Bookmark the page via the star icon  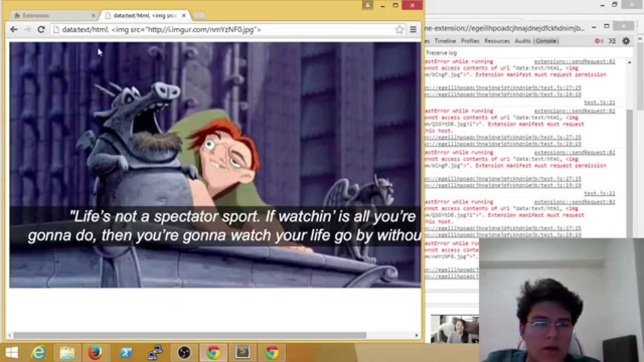point(399,29)
